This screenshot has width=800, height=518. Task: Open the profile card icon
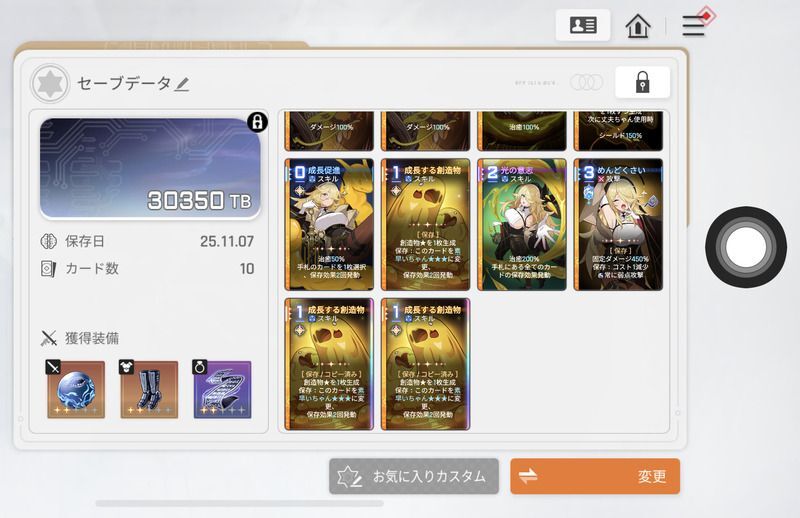[583, 25]
